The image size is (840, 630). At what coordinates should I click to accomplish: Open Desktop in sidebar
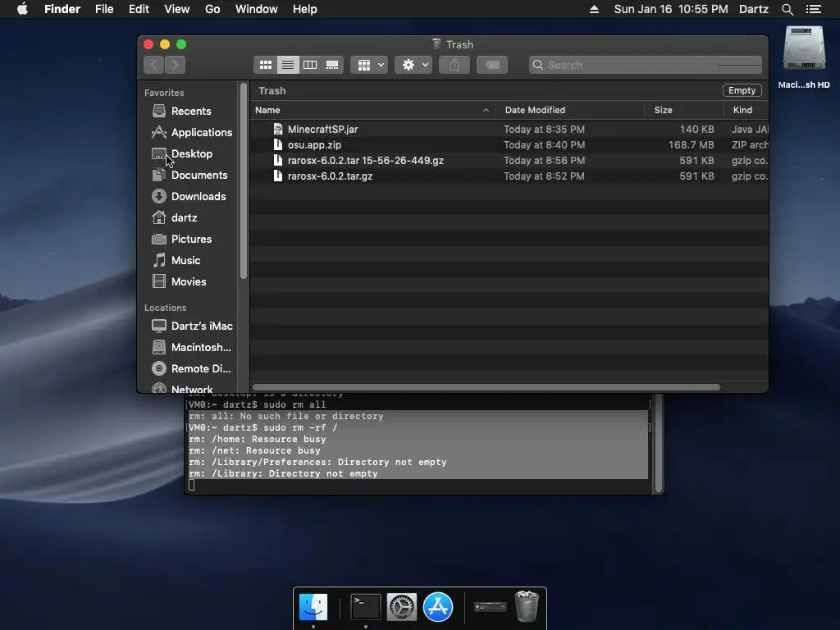click(x=182, y=153)
